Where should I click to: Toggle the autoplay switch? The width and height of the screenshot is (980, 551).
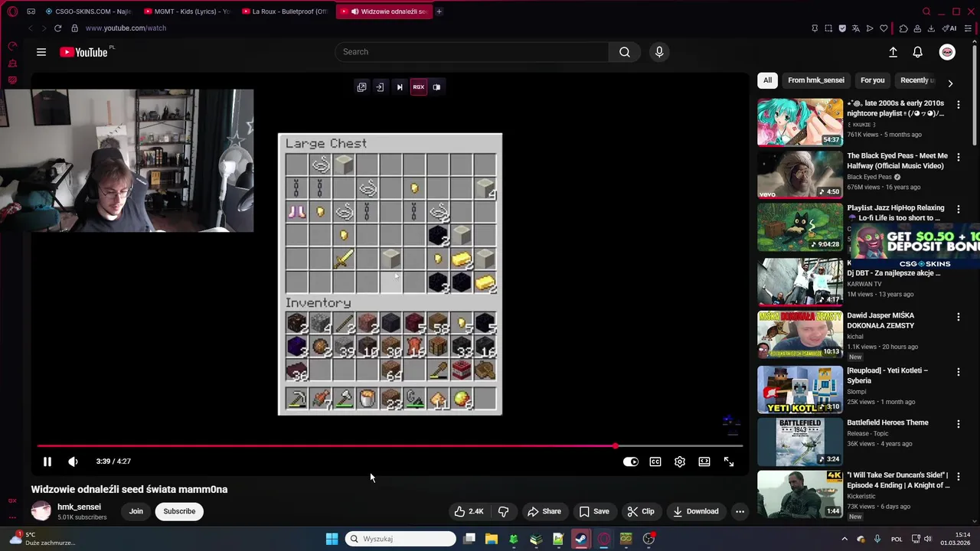[x=631, y=461]
